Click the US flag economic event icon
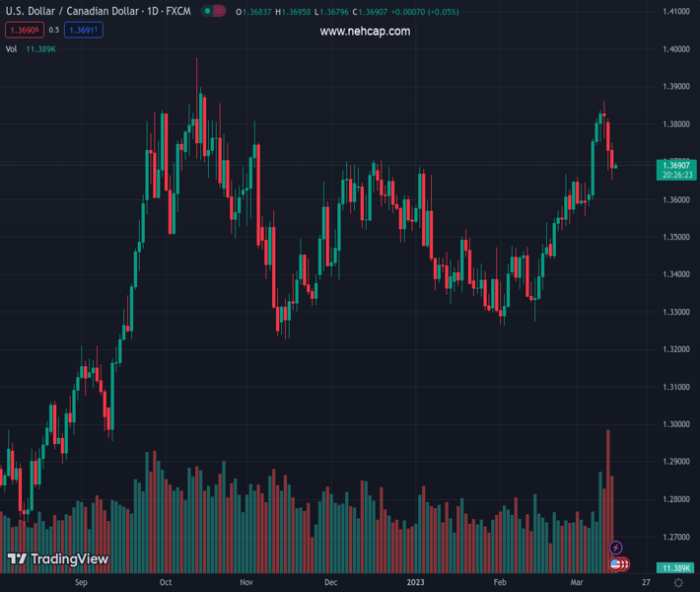This screenshot has width=700, height=592. pyautogui.click(x=616, y=564)
